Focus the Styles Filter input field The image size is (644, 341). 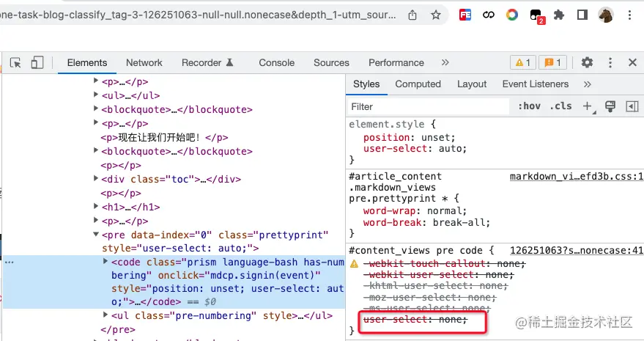tap(429, 106)
